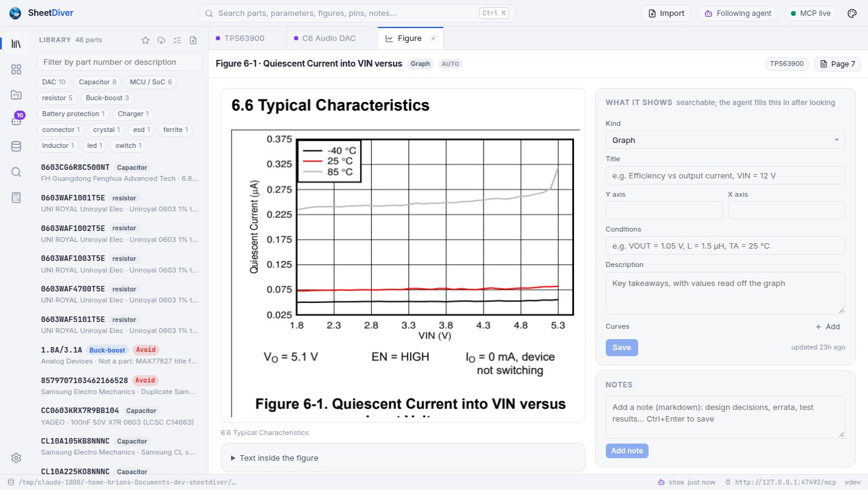Click the Conditions input field

point(725,246)
